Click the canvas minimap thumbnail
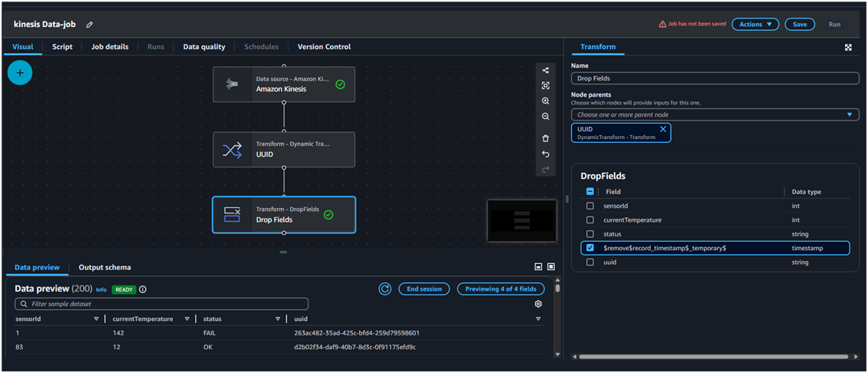Screen dimensions: 868x373 click(521, 220)
